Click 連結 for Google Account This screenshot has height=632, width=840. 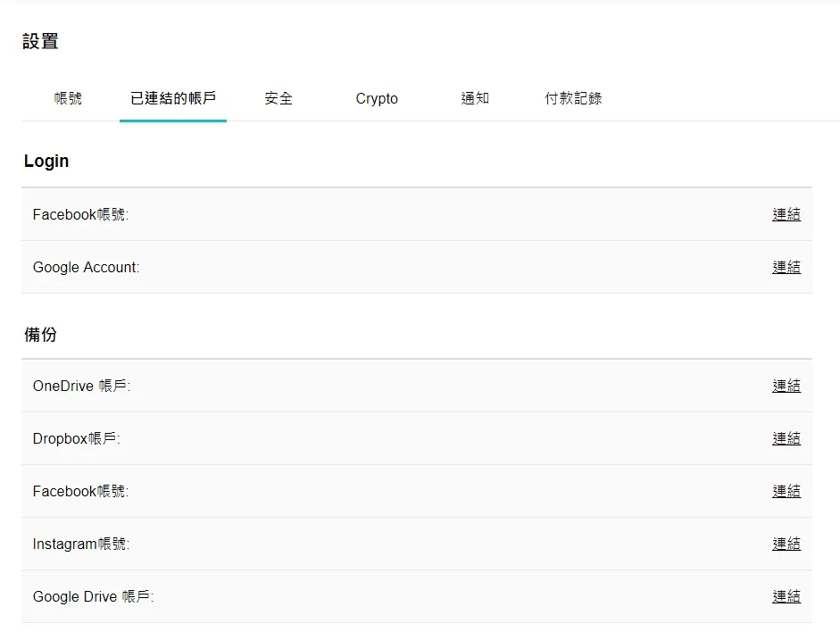786,267
